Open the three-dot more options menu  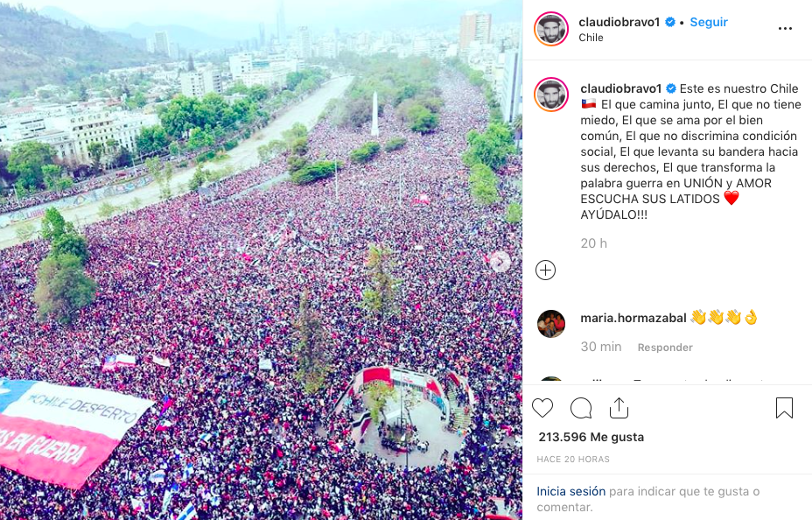coord(785,29)
